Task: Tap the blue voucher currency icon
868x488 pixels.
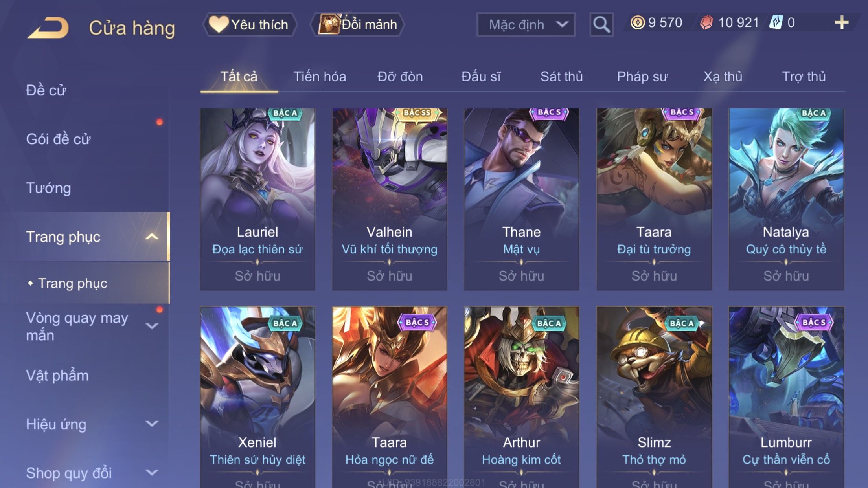Action: coord(776,22)
